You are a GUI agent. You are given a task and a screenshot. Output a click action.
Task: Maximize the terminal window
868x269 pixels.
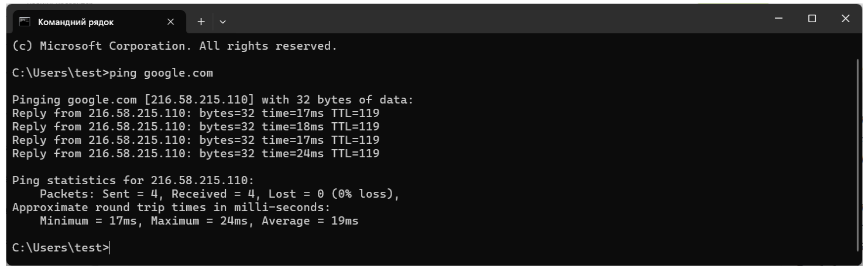[812, 19]
